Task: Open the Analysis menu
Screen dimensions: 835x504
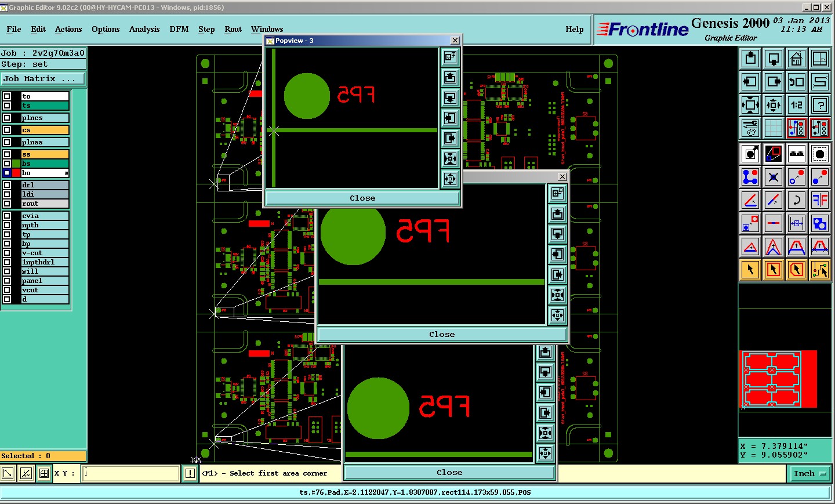Action: (x=144, y=29)
